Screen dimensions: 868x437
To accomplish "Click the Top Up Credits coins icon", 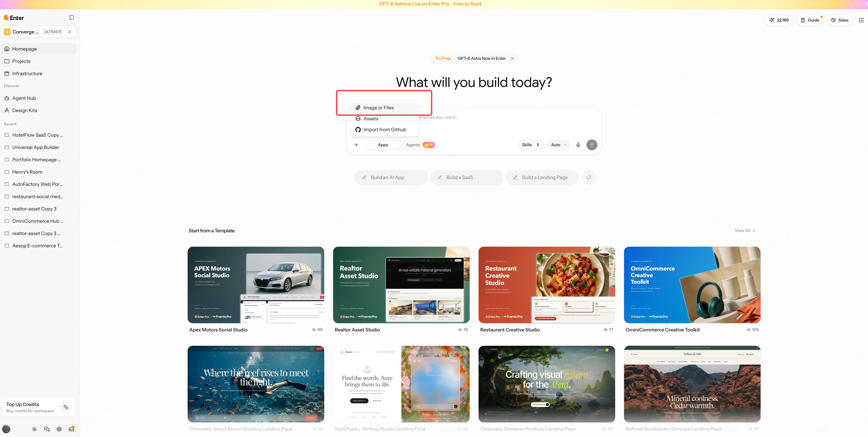I will click(x=66, y=407).
